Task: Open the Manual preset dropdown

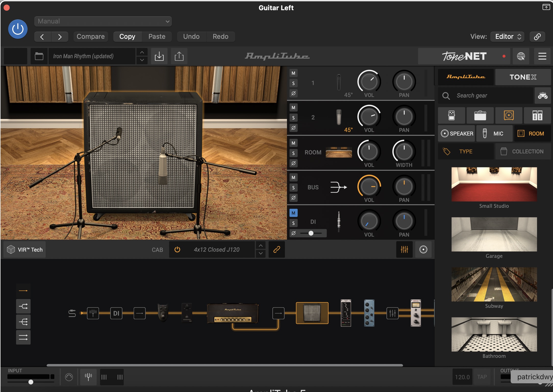Action: point(103,21)
